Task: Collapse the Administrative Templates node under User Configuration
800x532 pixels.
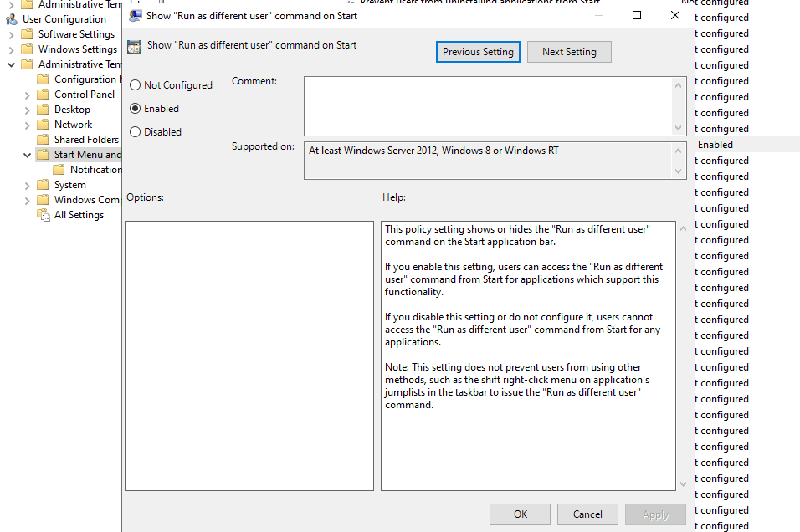Action: pos(11,64)
